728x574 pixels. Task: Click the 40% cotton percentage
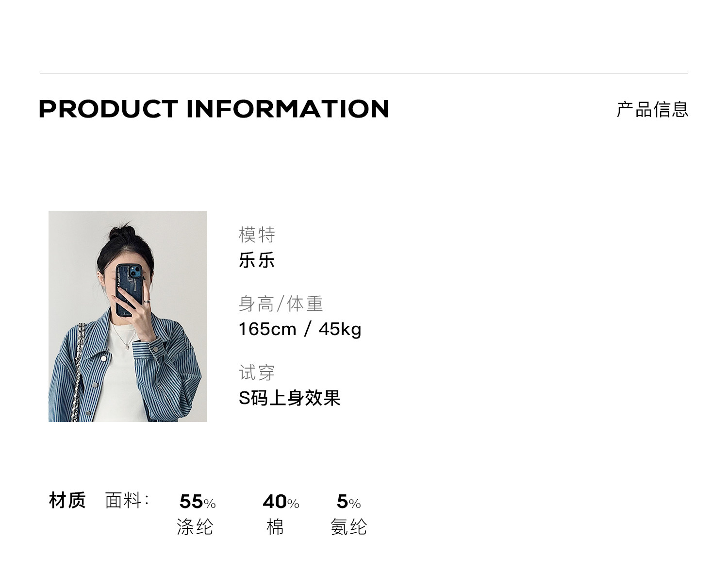point(281,502)
